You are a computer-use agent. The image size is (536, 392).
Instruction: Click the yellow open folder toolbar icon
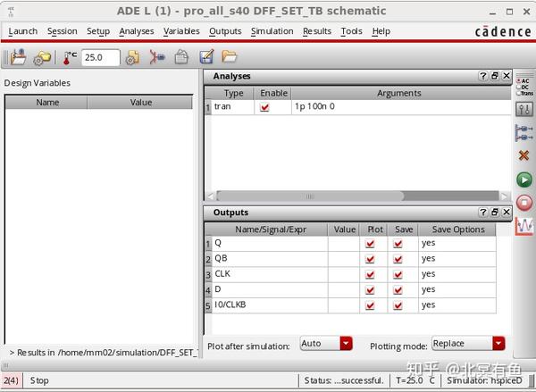tap(229, 56)
